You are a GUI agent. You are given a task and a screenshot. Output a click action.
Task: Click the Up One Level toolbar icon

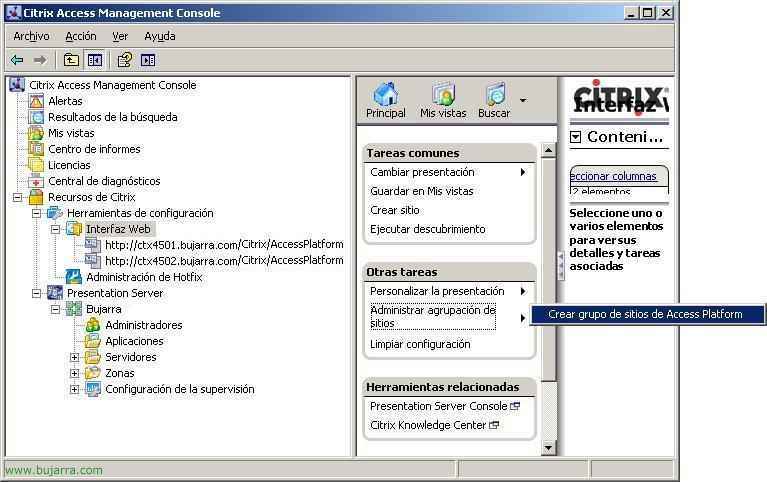point(71,60)
